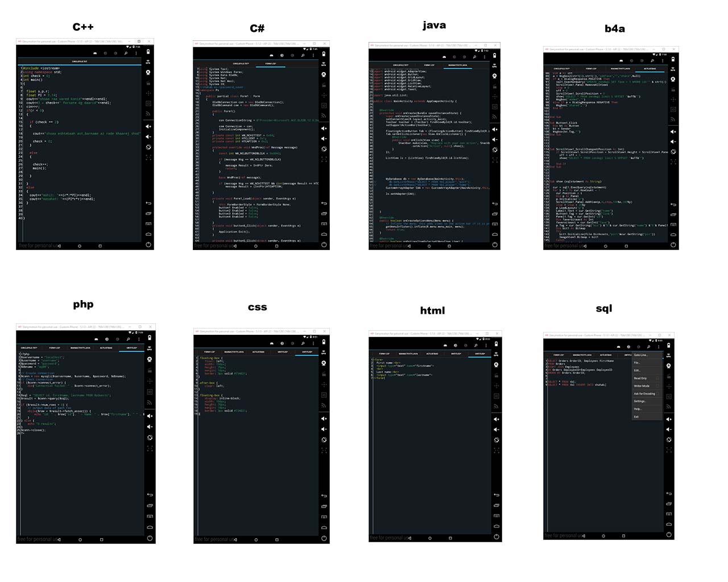Click the search icon in the C++ emulator toolbar
The image size is (728, 582).
pos(126,53)
